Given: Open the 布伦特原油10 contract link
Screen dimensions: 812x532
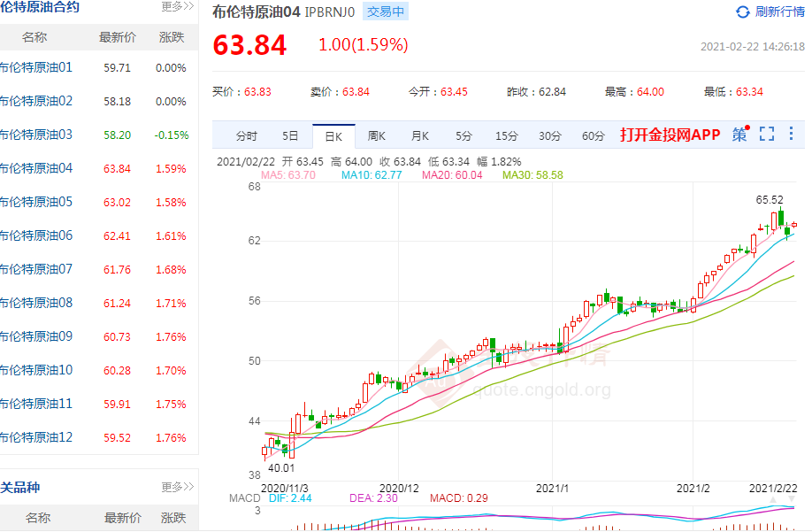Looking at the screenshot, I should (x=36, y=370).
